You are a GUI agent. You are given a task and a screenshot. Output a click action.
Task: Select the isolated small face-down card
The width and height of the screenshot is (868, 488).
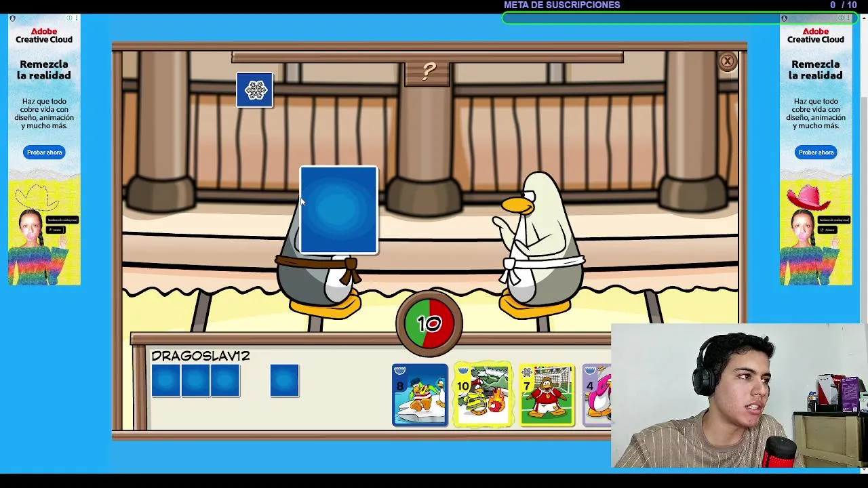[x=284, y=380]
